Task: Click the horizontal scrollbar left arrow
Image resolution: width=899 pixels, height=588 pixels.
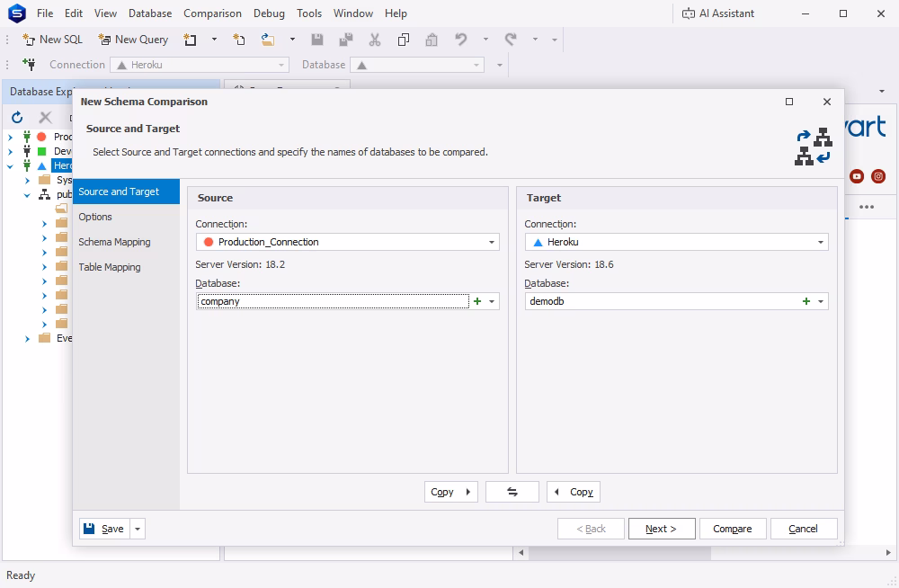Action: point(521,553)
